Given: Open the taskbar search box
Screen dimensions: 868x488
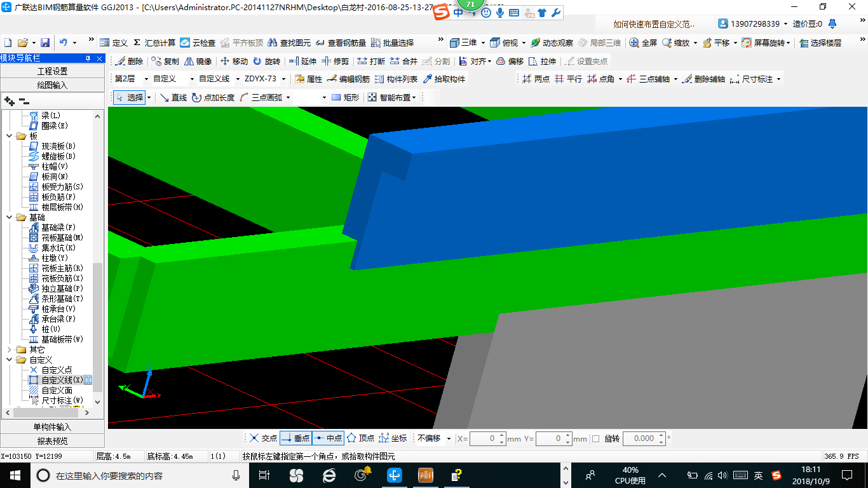Looking at the screenshot, I should (x=139, y=475).
